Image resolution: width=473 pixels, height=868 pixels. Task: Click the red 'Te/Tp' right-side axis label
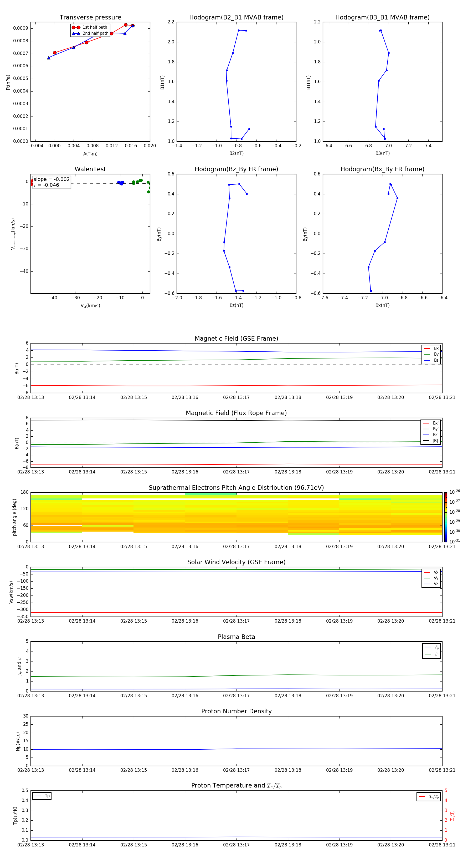(x=452, y=815)
